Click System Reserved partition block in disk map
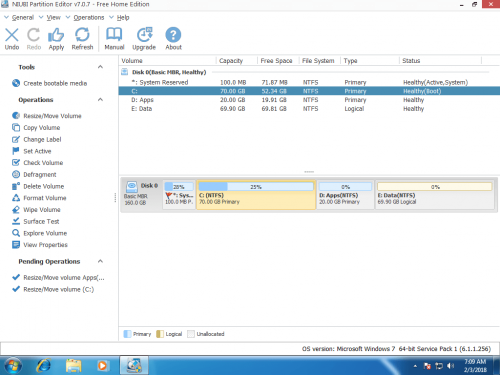The image size is (500, 375). pos(179,195)
